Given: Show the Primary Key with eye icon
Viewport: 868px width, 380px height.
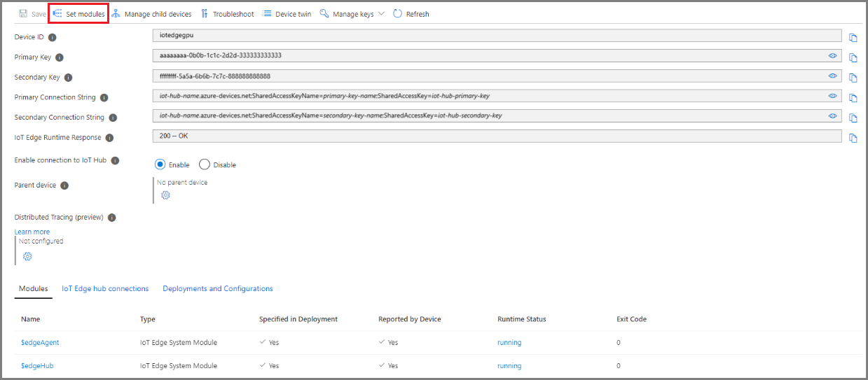Looking at the screenshot, I should click(x=833, y=55).
